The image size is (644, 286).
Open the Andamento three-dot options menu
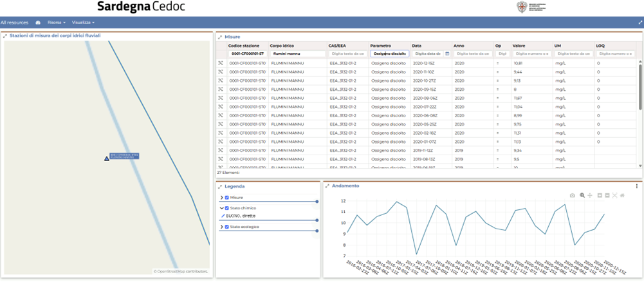tap(637, 186)
